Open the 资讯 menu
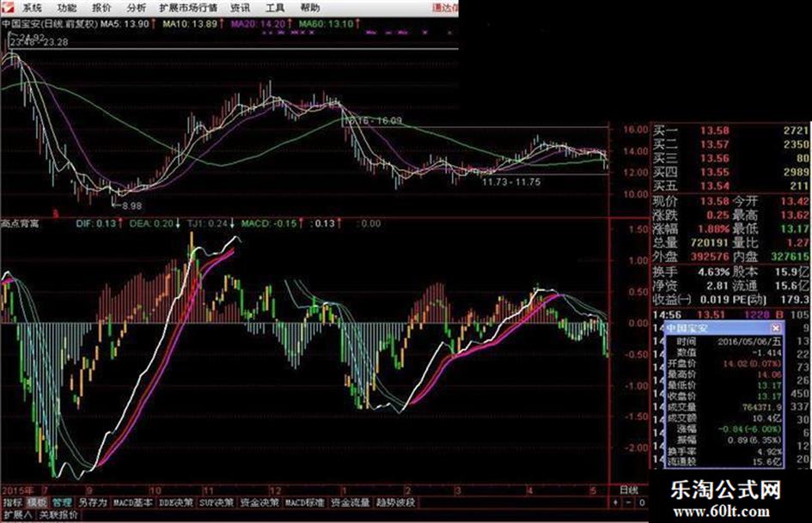Screen dimensions: 812x523 (x=241, y=8)
